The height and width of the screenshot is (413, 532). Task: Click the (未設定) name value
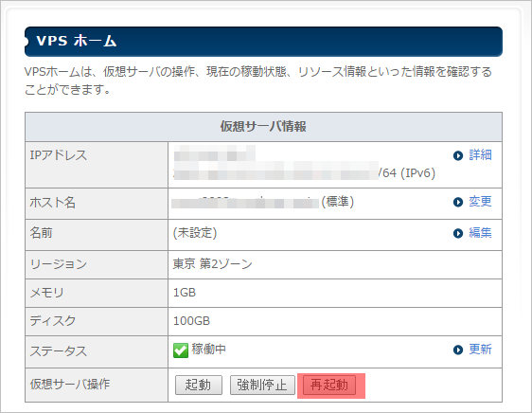coord(195,233)
